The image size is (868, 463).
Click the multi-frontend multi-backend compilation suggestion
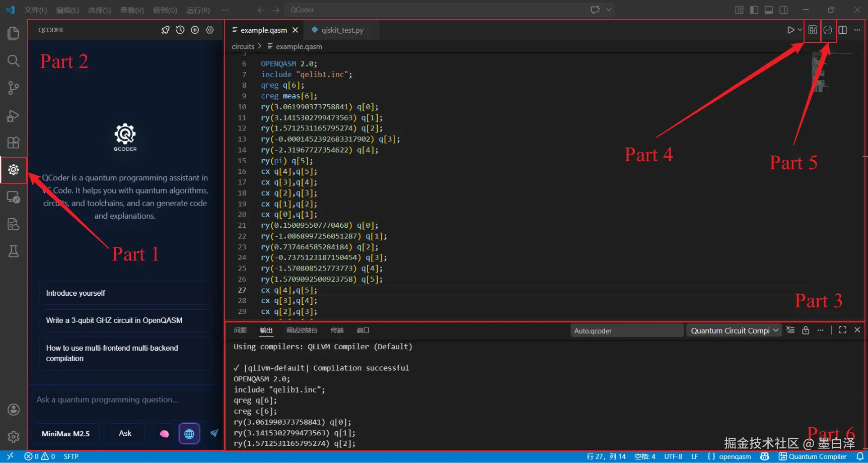click(125, 353)
